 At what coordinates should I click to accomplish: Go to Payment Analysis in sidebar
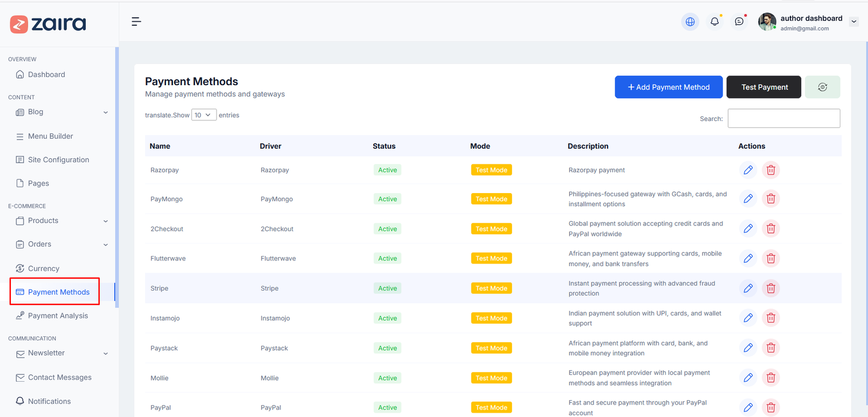[58, 316]
